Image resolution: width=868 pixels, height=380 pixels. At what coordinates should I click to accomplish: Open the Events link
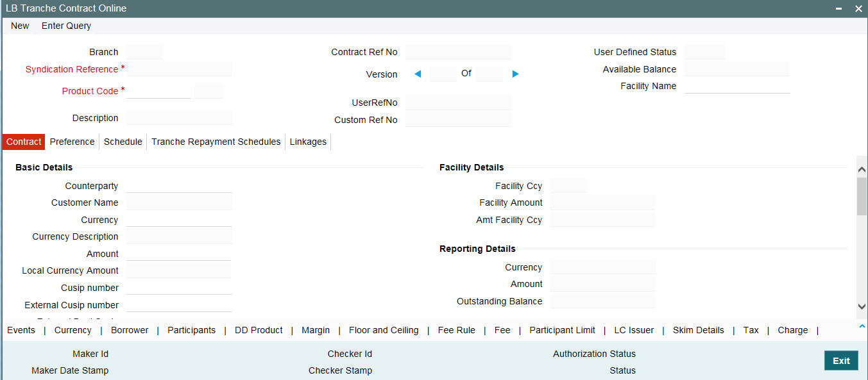click(x=21, y=330)
